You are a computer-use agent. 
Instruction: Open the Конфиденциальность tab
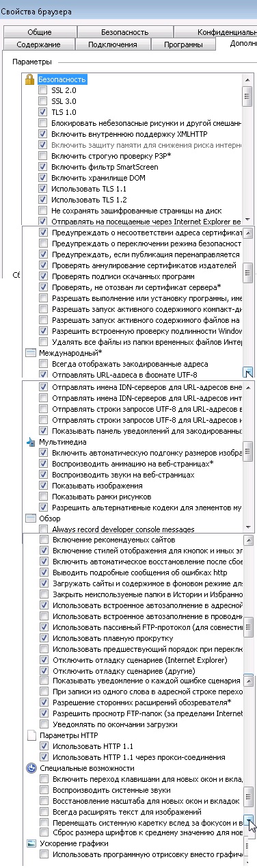pos(215,32)
